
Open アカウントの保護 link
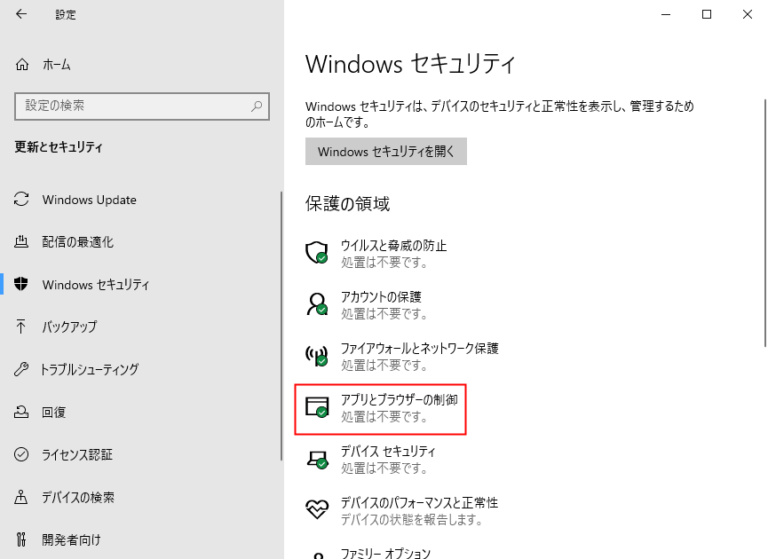tap(381, 297)
